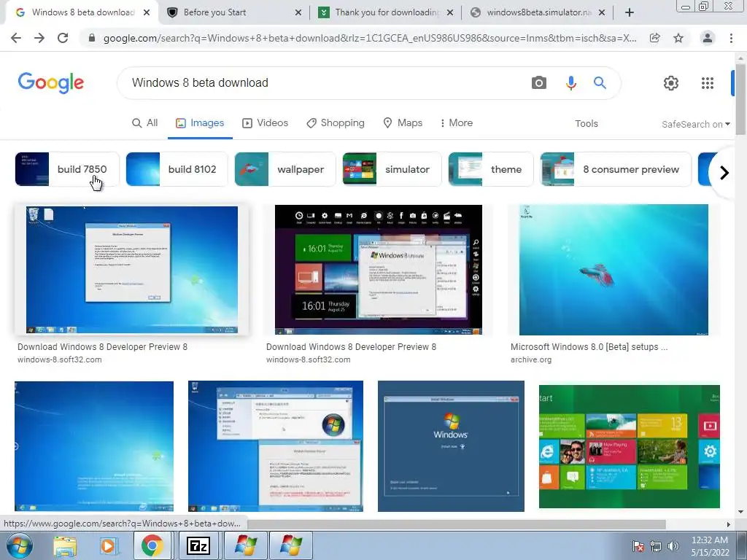Click the Google logo
The image size is (747, 560).
click(x=51, y=83)
